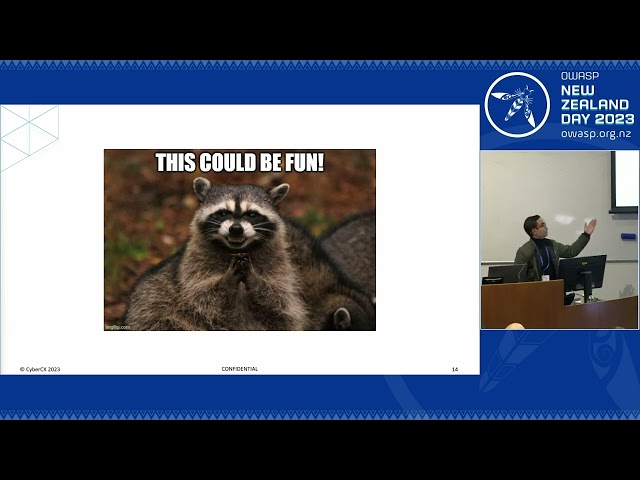640x480 pixels.
Task: Click the geometric triangle slide logo
Action: tap(29, 138)
